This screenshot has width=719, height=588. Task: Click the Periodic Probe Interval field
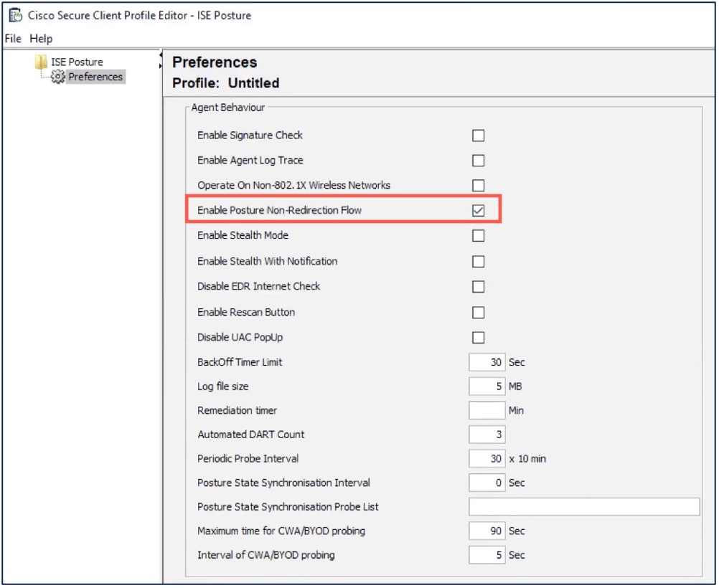pyautogui.click(x=487, y=459)
